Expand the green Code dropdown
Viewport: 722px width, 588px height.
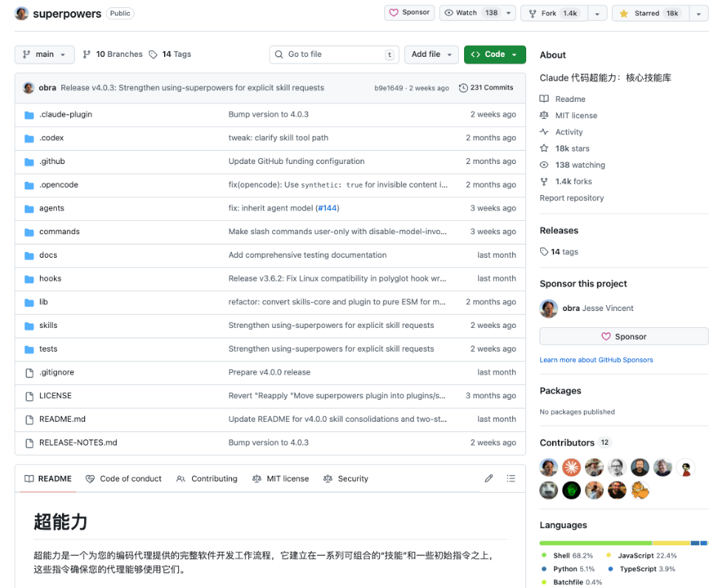click(x=494, y=54)
